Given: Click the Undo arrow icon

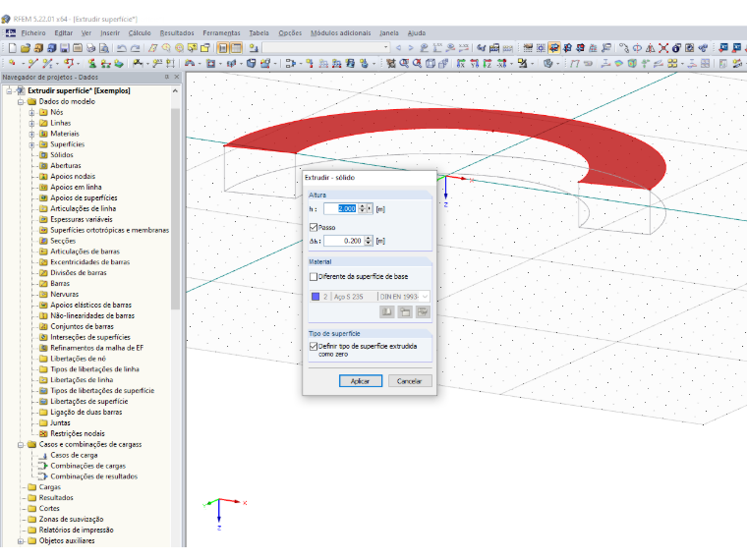Looking at the screenshot, I should click(122, 48).
